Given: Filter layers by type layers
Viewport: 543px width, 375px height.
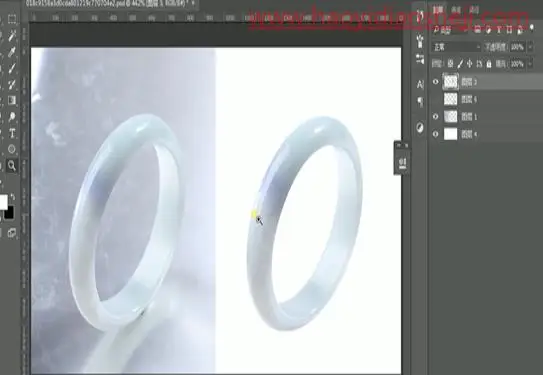Looking at the screenshot, I should tap(499, 30).
